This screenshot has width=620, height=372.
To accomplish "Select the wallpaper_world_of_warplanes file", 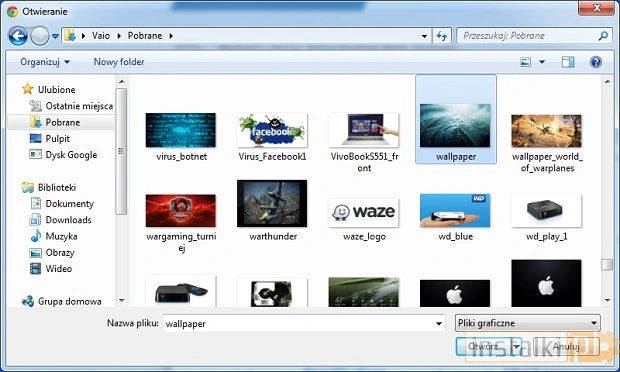I will (x=547, y=143).
